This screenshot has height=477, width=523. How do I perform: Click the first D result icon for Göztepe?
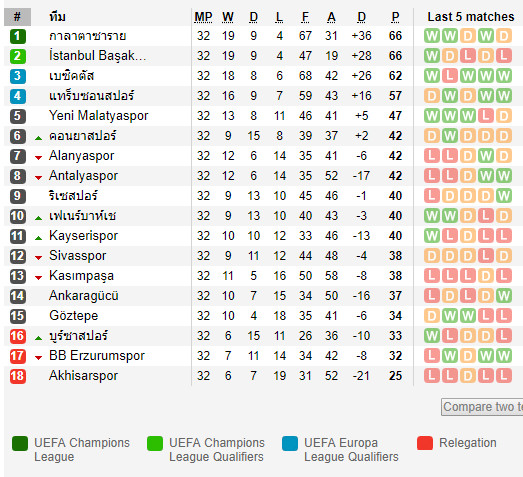click(432, 316)
